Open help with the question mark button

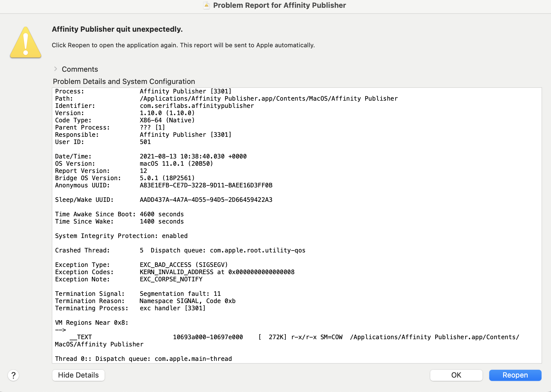click(13, 375)
